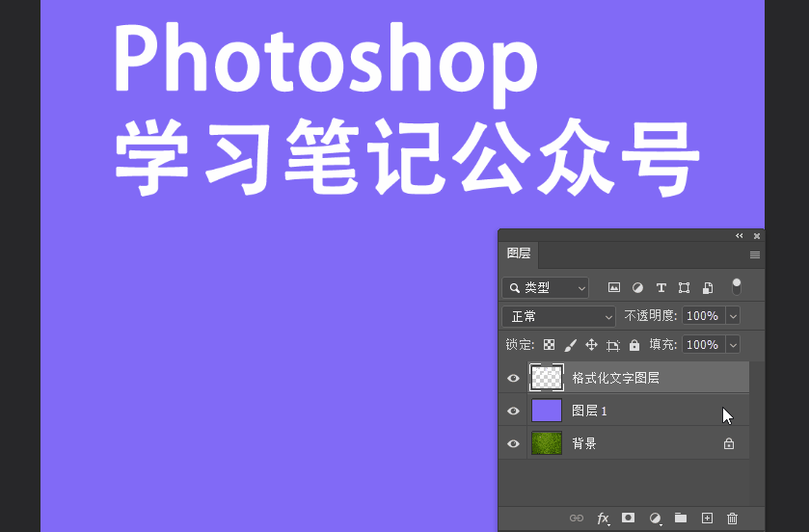Screen dimensions: 809x532
Task: Open the 正常 blend mode dropdown
Action: click(558, 316)
